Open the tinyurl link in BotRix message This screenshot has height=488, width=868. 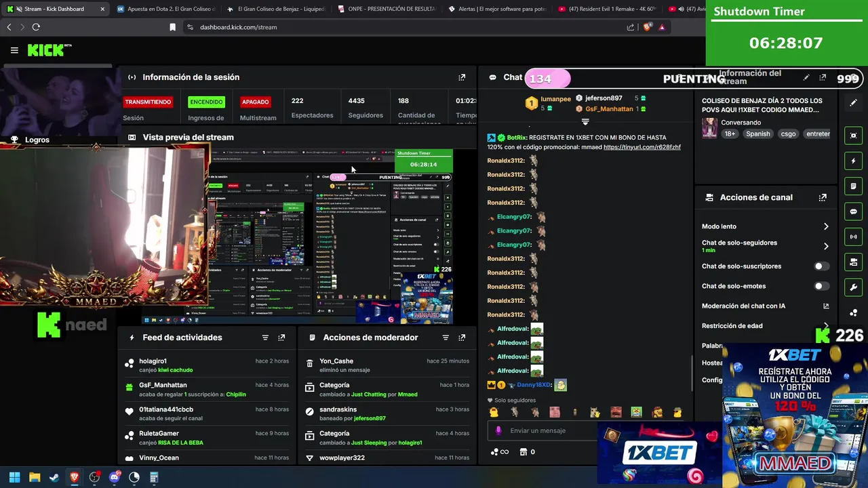point(642,147)
